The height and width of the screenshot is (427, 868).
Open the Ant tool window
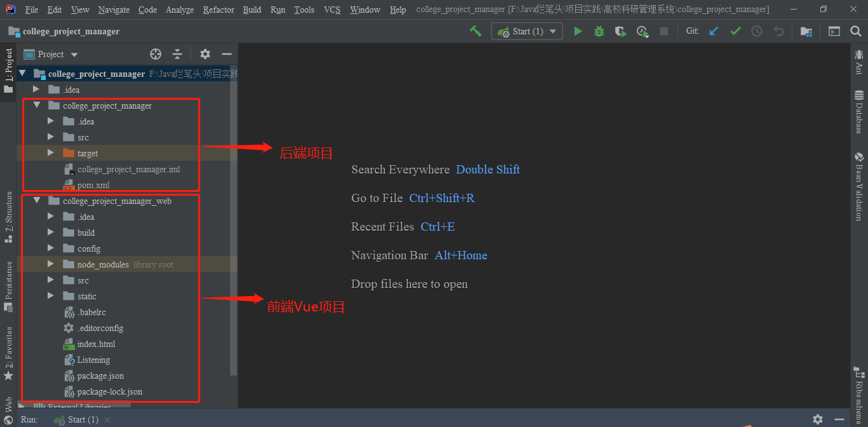click(859, 62)
